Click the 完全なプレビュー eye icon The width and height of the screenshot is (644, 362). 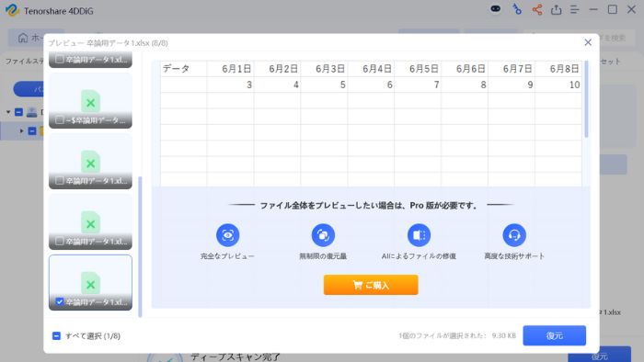227,235
